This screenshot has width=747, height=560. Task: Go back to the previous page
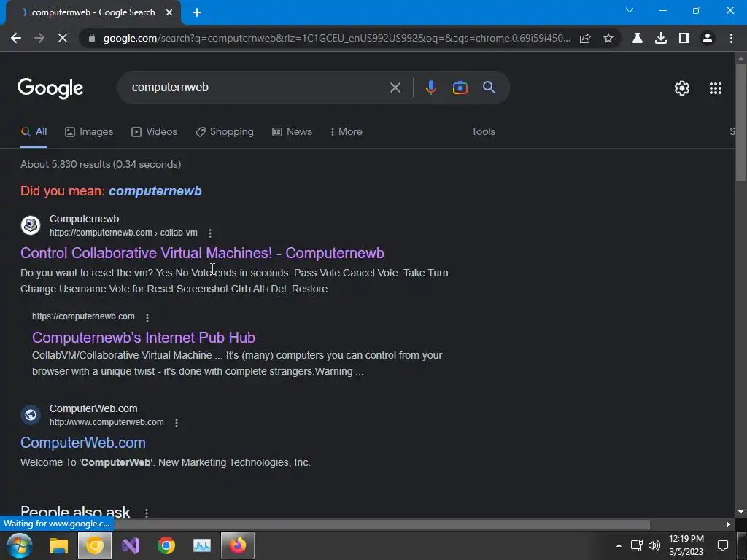coord(16,38)
